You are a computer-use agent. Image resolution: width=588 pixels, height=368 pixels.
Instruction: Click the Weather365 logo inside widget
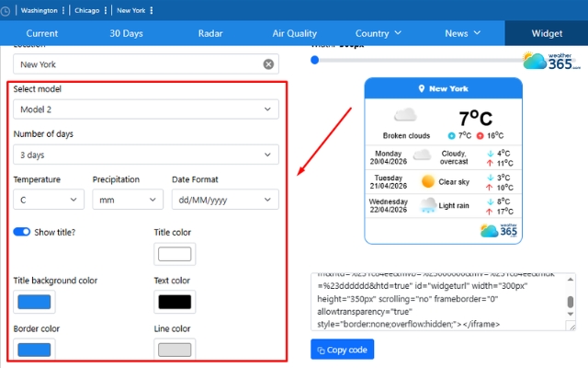coord(499,230)
